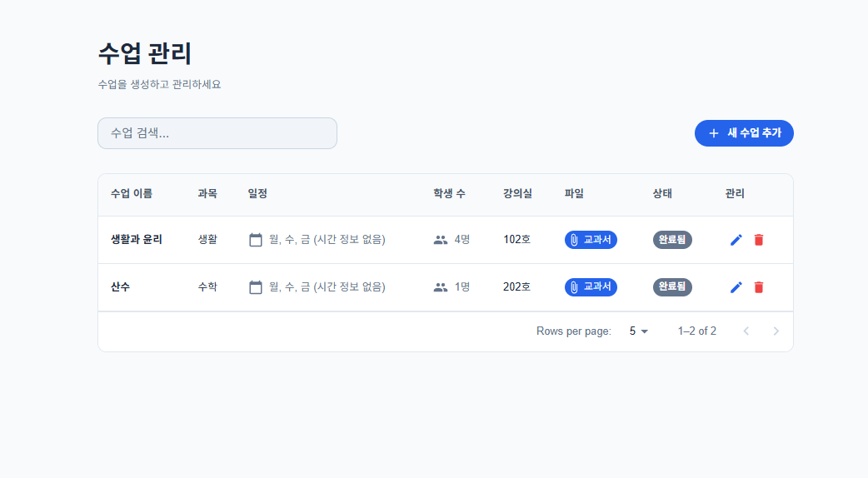Open the rows per page dropdown
Screen dimensions: 868x478
(638, 331)
